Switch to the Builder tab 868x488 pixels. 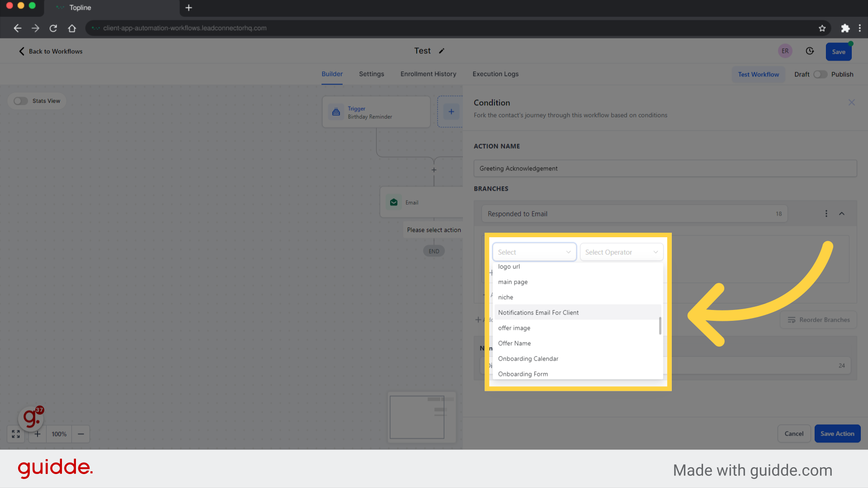[x=332, y=74]
